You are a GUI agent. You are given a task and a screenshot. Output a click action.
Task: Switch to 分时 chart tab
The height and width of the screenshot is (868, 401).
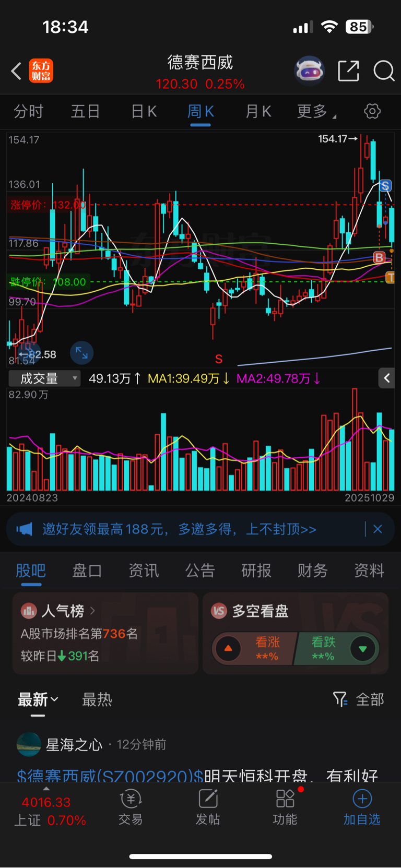click(x=28, y=111)
